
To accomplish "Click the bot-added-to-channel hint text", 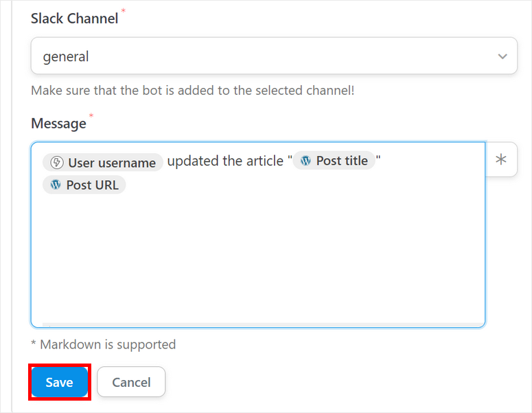I will tap(192, 90).
